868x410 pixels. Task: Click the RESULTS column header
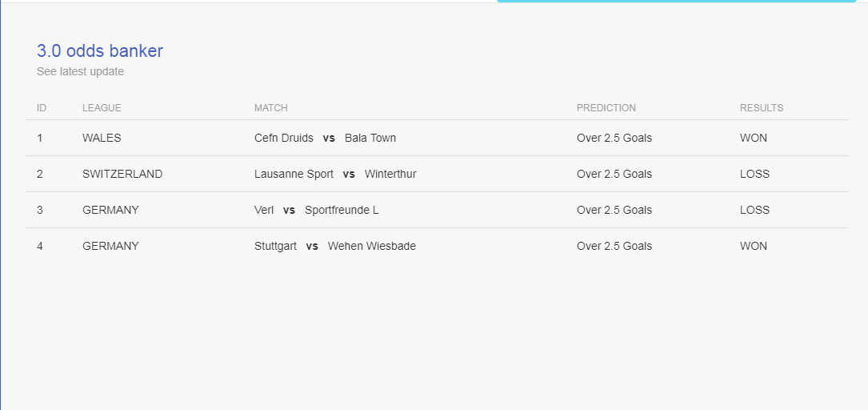(762, 108)
